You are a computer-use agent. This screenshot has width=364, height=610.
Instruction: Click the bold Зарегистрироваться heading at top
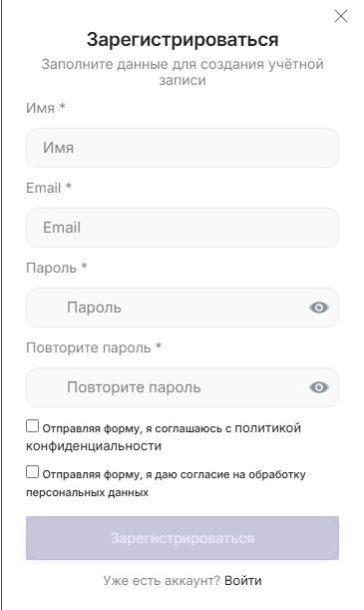pos(182,39)
